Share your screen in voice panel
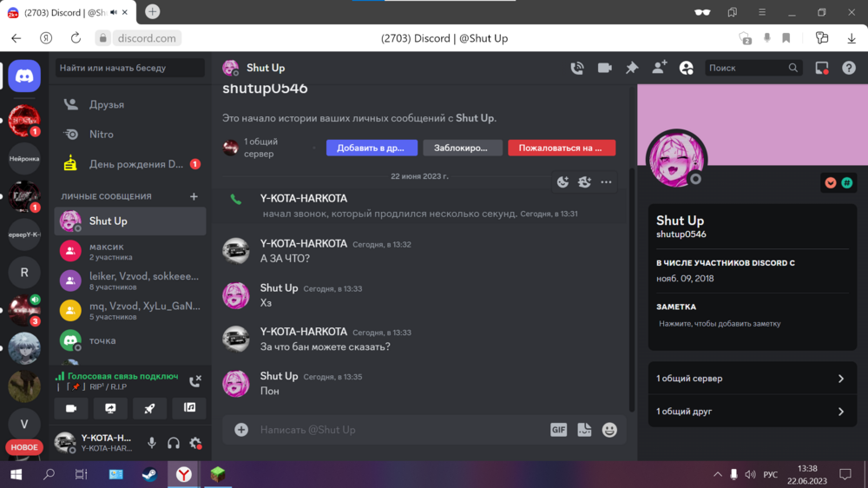This screenshot has width=868, height=488. click(x=111, y=408)
